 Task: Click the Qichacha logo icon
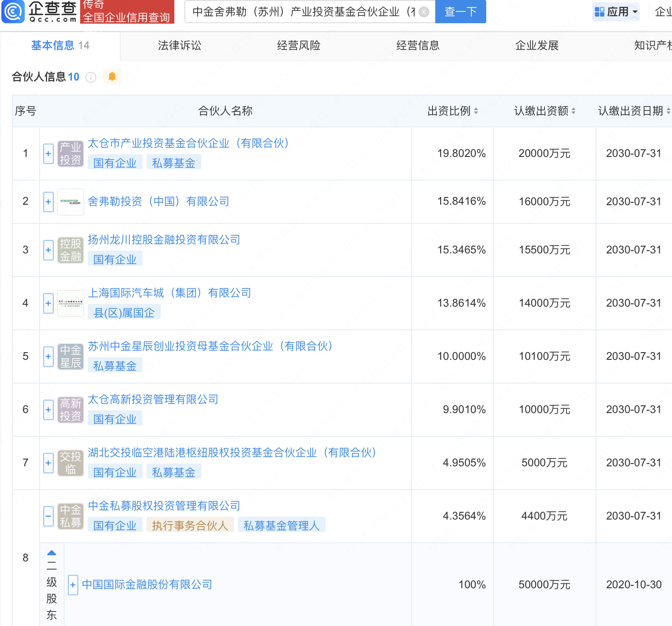click(13, 12)
